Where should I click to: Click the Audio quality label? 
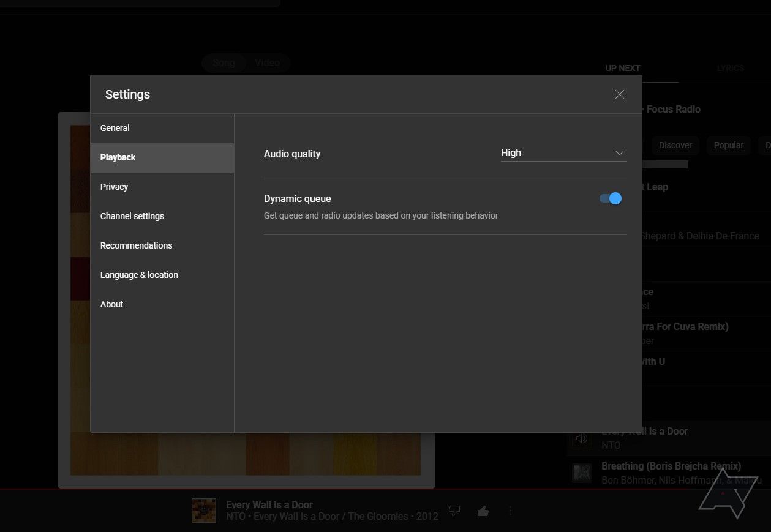[292, 154]
